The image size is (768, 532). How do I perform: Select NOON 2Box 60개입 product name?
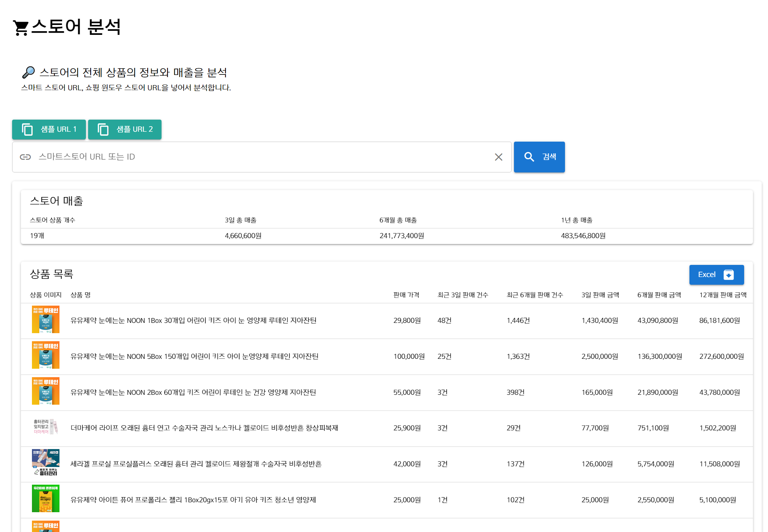click(193, 392)
